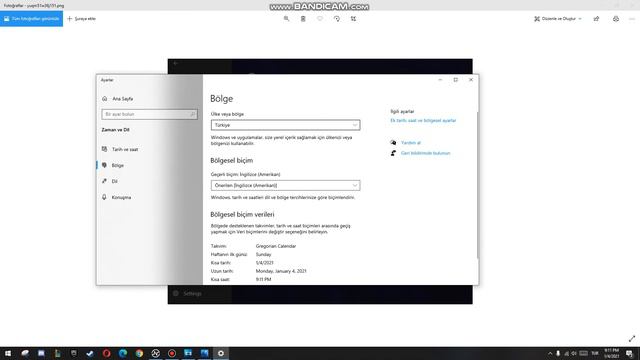
Task: Click 'Settings' label in dark background window
Action: [x=192, y=293]
